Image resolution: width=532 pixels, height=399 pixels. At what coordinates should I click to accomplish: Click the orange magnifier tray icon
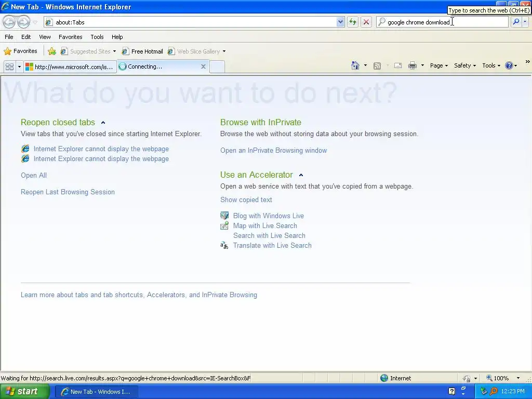point(494,391)
